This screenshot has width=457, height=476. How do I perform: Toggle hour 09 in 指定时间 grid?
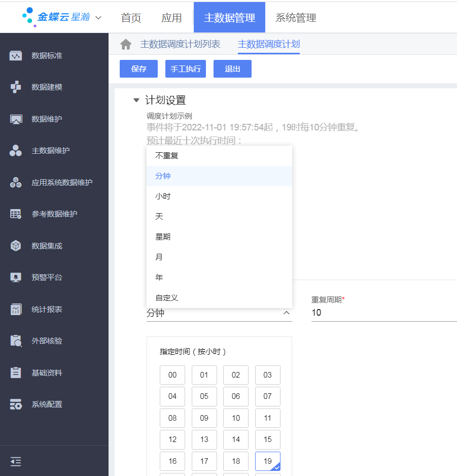click(204, 418)
